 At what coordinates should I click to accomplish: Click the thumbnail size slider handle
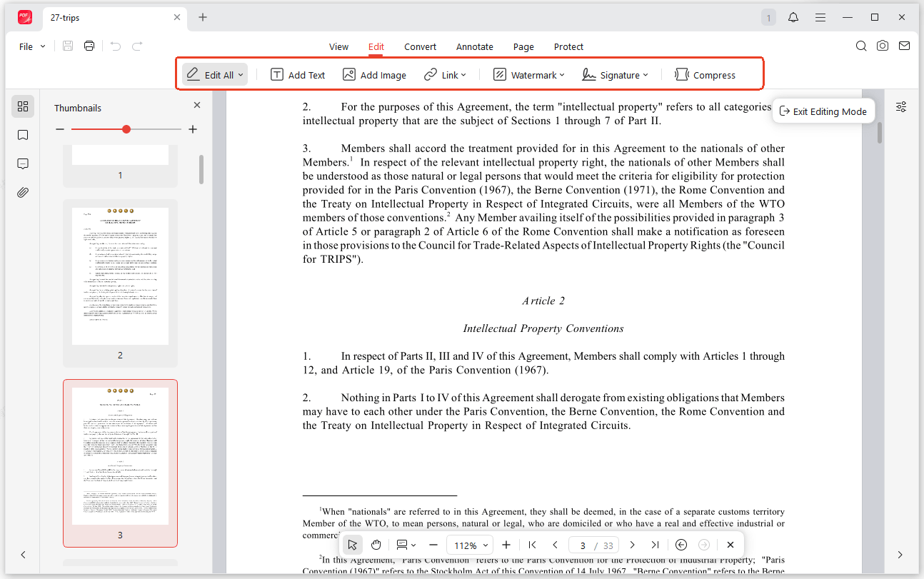(x=126, y=129)
